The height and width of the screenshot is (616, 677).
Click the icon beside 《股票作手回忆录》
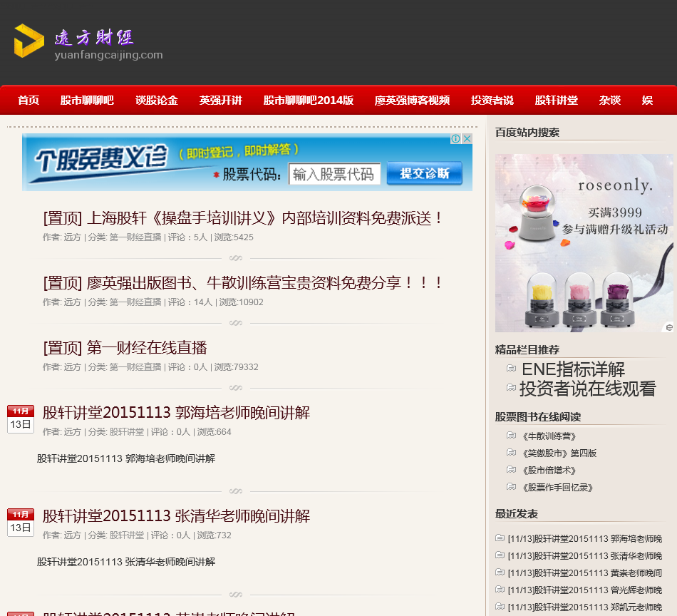[x=511, y=487]
